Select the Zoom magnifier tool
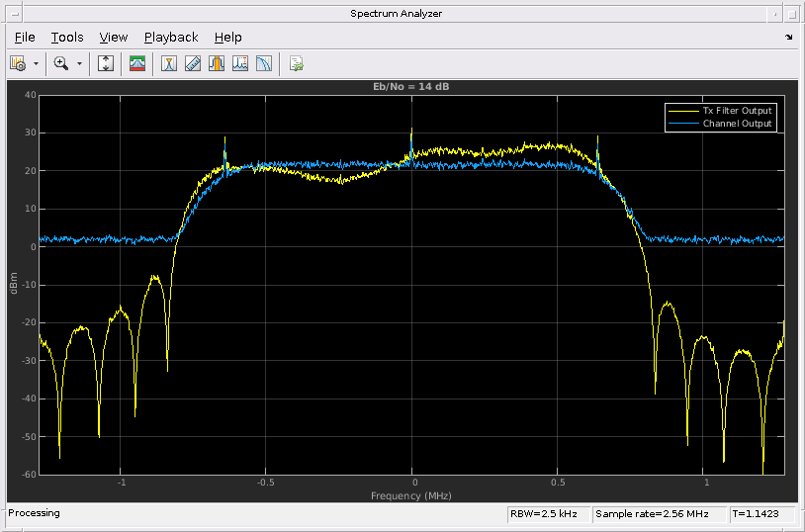Viewport: 805px width, 532px height. (61, 63)
